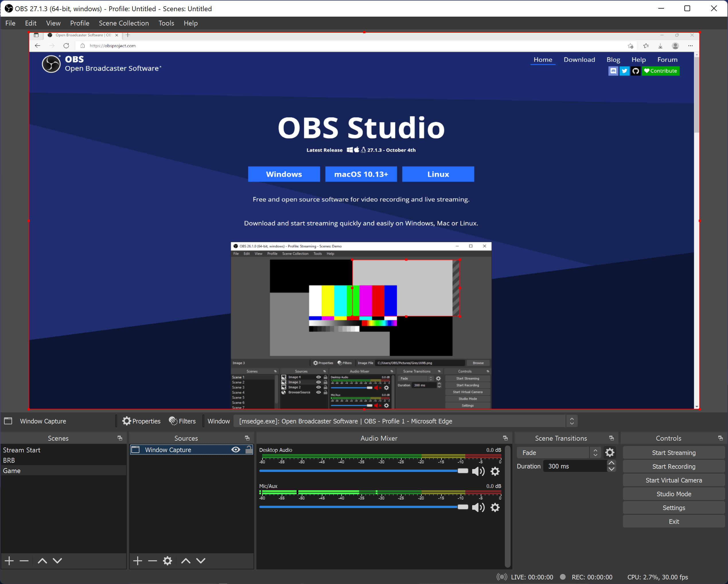The image size is (728, 584).
Task: Open OBS Settings panel
Action: pyautogui.click(x=673, y=508)
